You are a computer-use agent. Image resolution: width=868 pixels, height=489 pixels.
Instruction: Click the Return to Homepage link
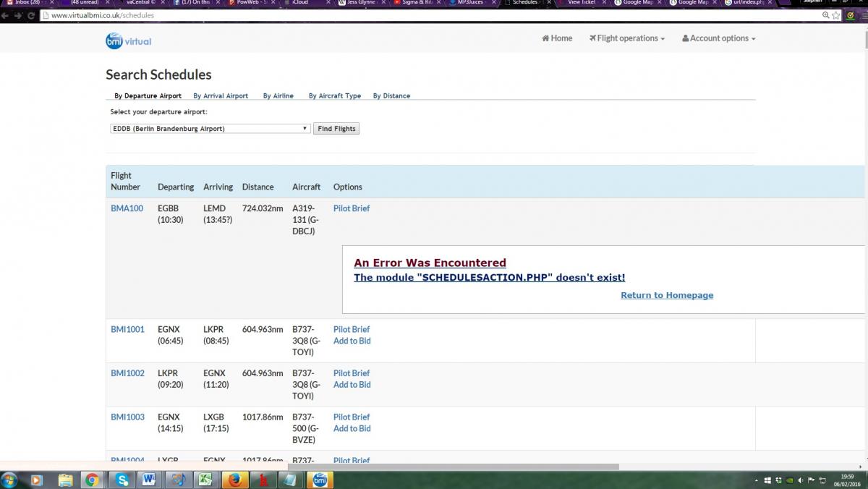coord(667,295)
